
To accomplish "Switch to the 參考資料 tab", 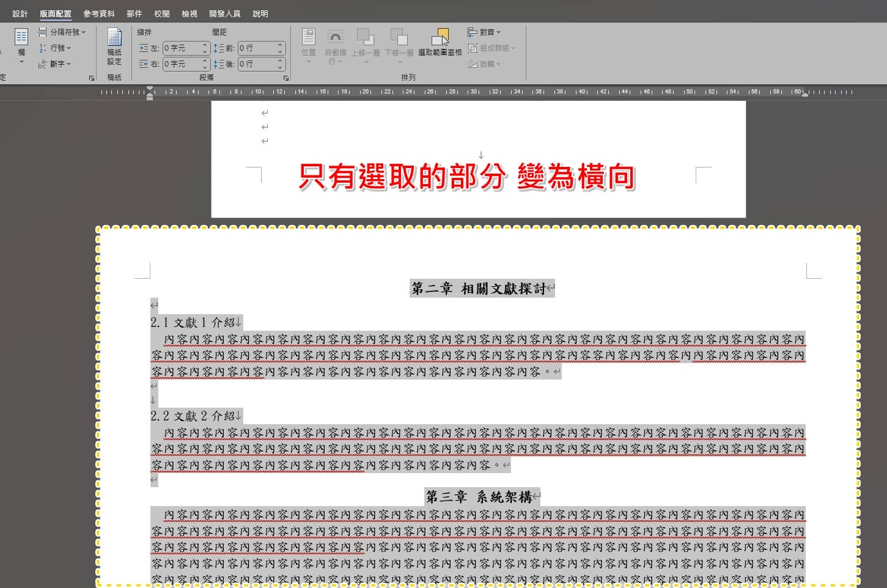I will [99, 13].
